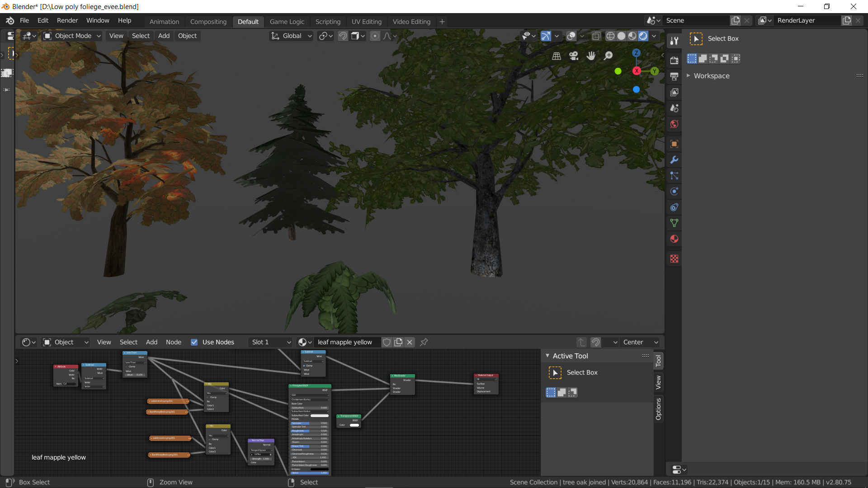Unlink the leaf mapple yellow material
Viewport: 868px width, 488px height.
point(409,342)
